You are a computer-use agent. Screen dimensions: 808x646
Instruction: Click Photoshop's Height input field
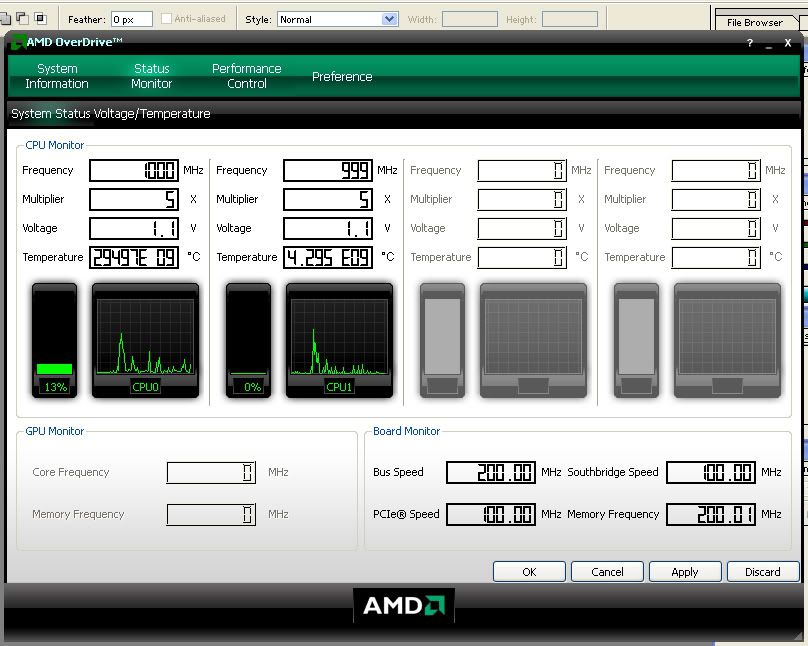pyautogui.click(x=570, y=20)
